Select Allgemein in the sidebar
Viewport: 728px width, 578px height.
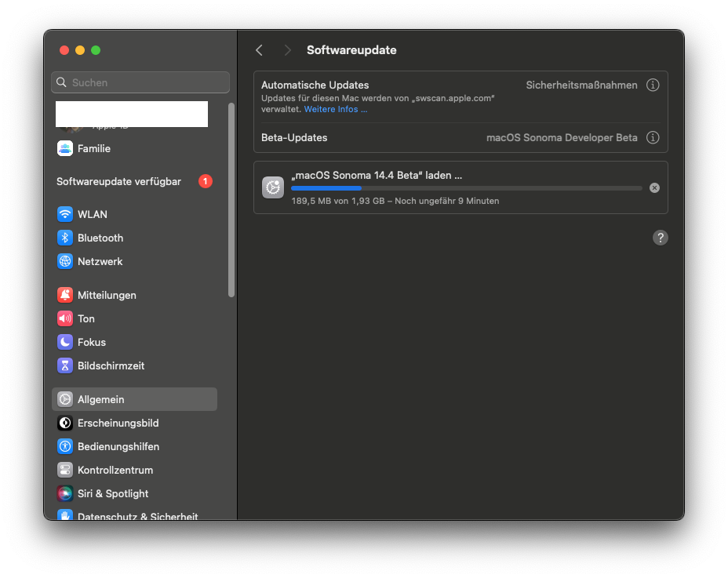click(x=134, y=399)
